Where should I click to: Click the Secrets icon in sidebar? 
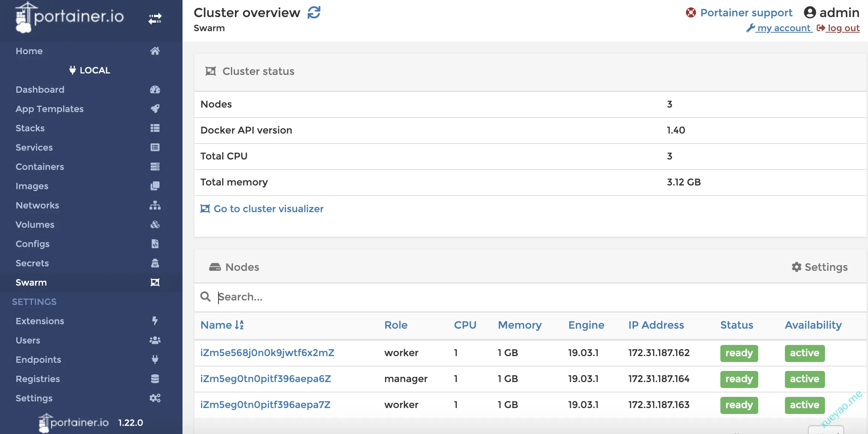click(x=155, y=263)
